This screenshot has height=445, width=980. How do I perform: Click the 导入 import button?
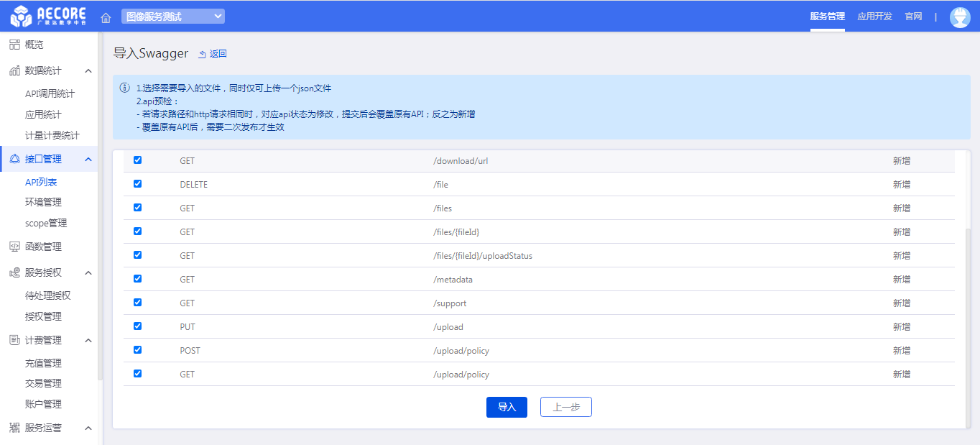tap(507, 407)
